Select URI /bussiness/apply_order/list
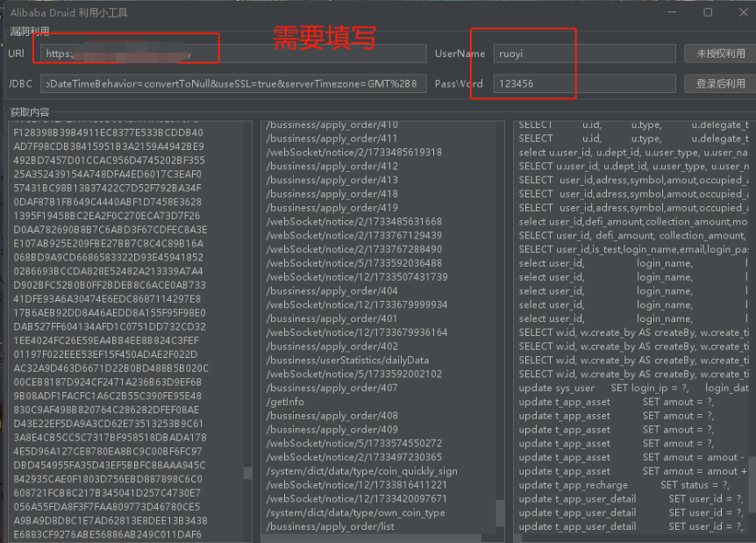This screenshot has height=543, width=756. pos(330,526)
